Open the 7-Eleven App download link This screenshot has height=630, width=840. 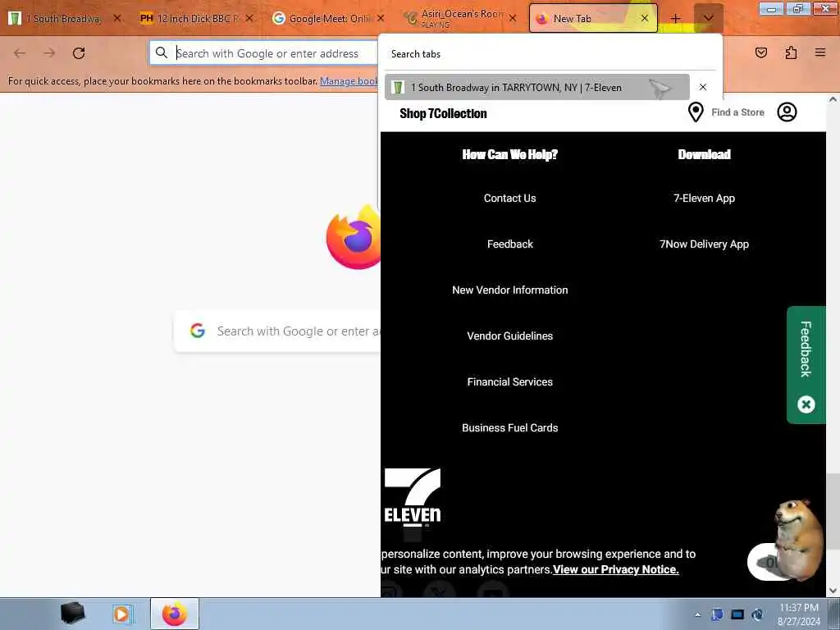704,199
